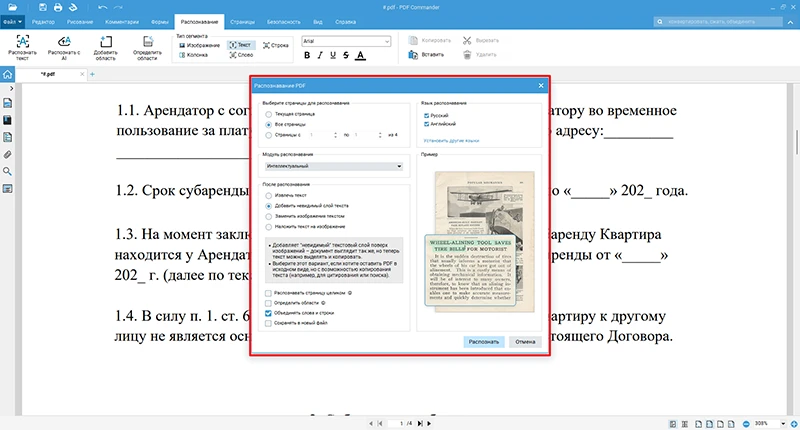This screenshot has height=430, width=800.
Task: Toggle italic formatting button
Action: pos(320,55)
